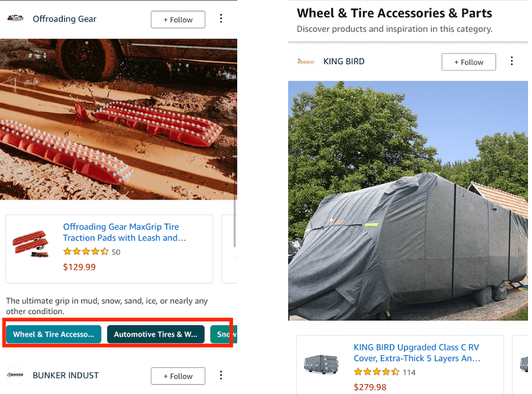Follow the BUNKER INDUST brand
This screenshot has height=394, width=532.
[178, 376]
